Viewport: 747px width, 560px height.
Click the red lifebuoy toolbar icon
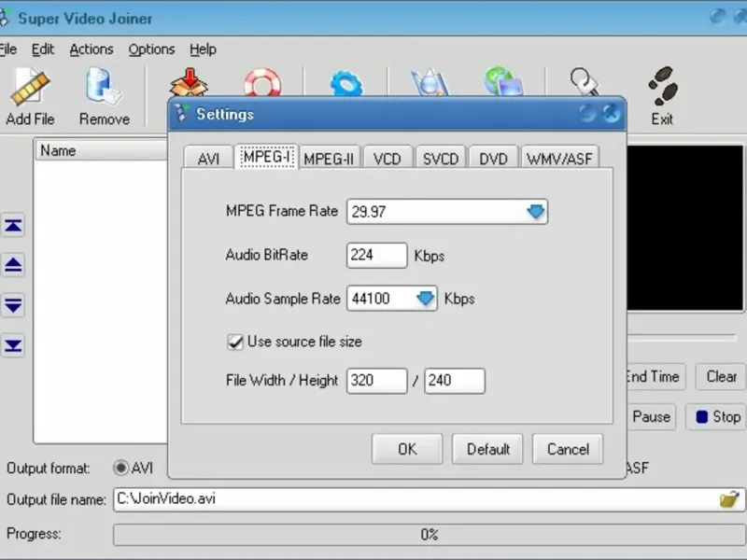[262, 82]
